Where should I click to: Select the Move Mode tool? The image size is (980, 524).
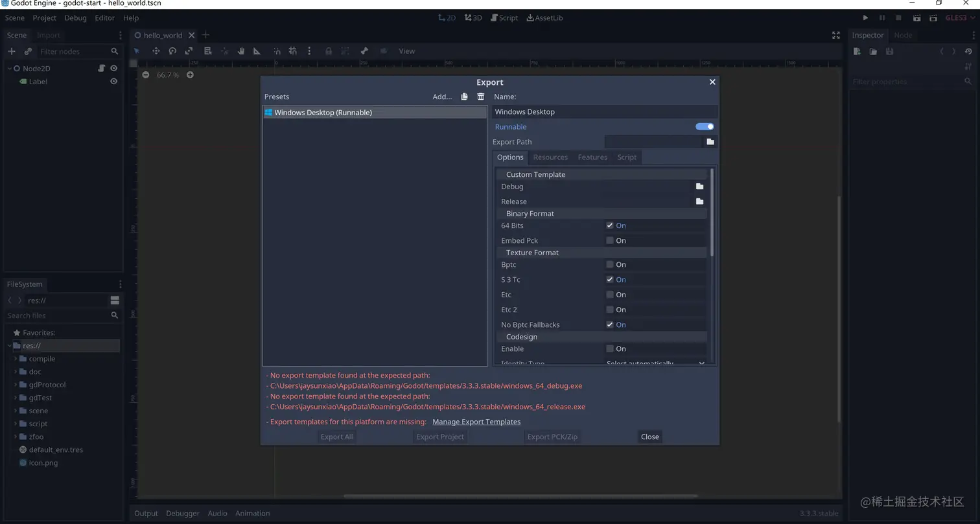pos(156,51)
